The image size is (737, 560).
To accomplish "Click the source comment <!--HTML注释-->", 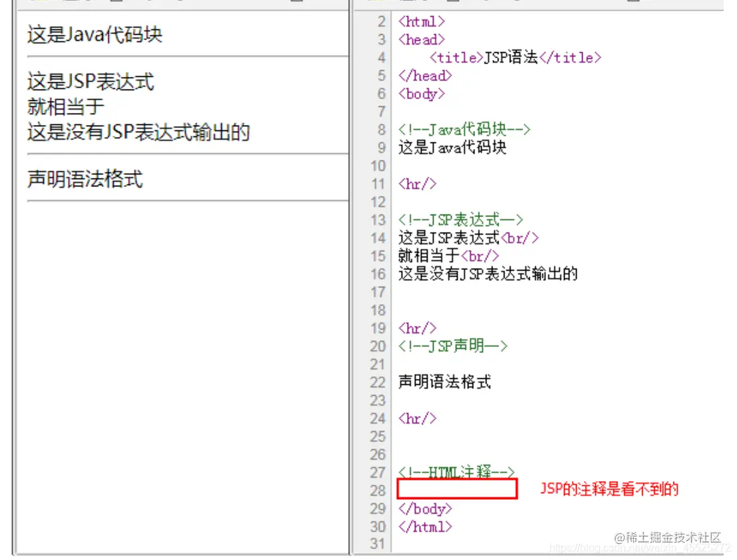I will click(456, 472).
